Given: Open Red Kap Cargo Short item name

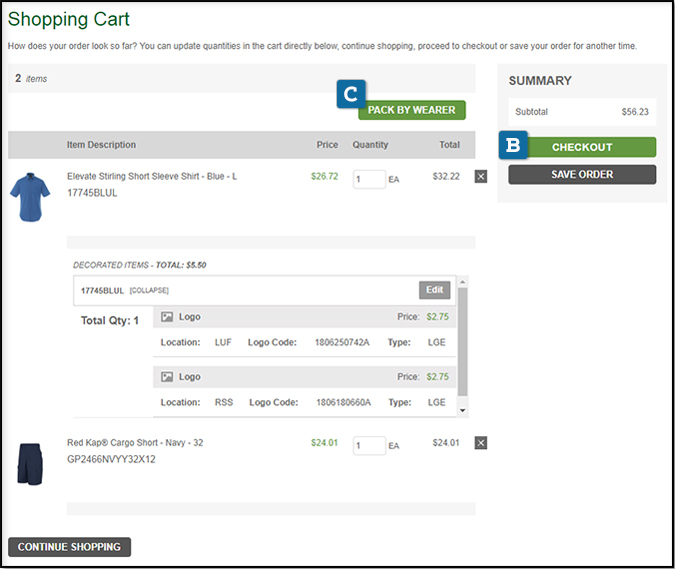Looking at the screenshot, I should click(135, 443).
